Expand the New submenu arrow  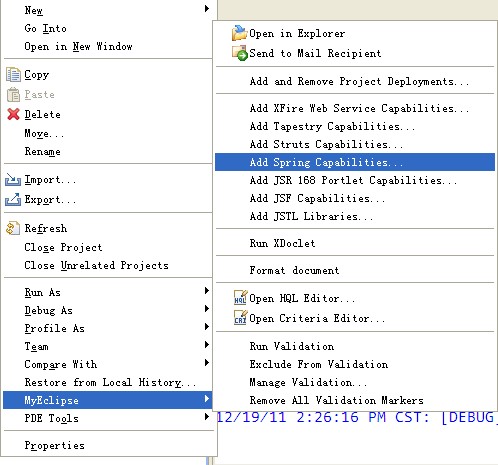click(207, 8)
